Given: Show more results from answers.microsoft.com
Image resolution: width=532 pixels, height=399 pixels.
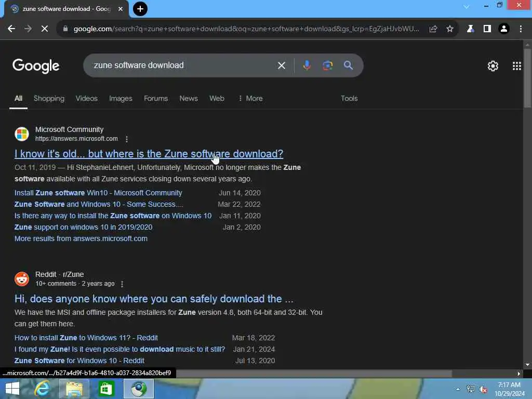Looking at the screenshot, I should 81,238.
